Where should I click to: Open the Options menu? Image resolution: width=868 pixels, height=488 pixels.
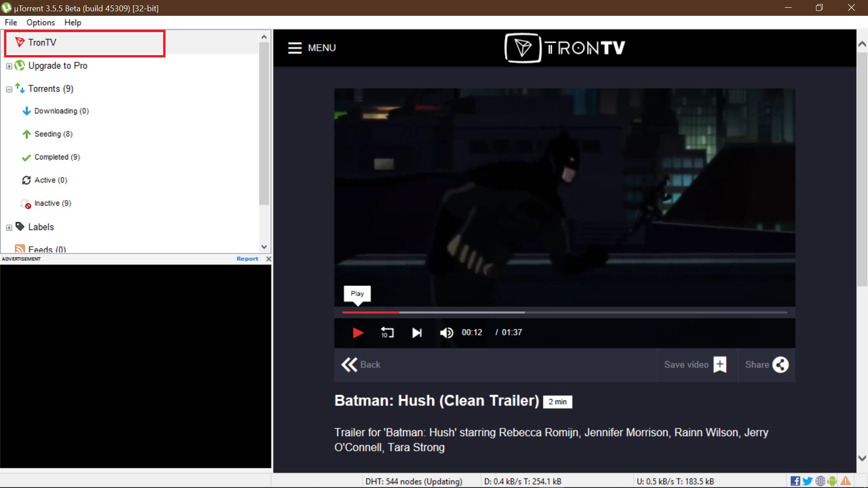[41, 23]
